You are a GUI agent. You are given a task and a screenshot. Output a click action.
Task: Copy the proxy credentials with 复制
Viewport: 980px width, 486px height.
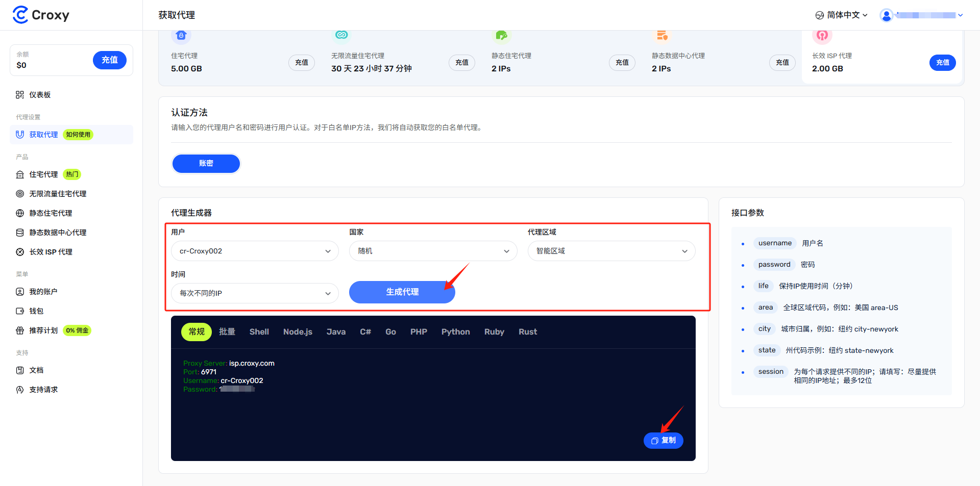tap(664, 441)
